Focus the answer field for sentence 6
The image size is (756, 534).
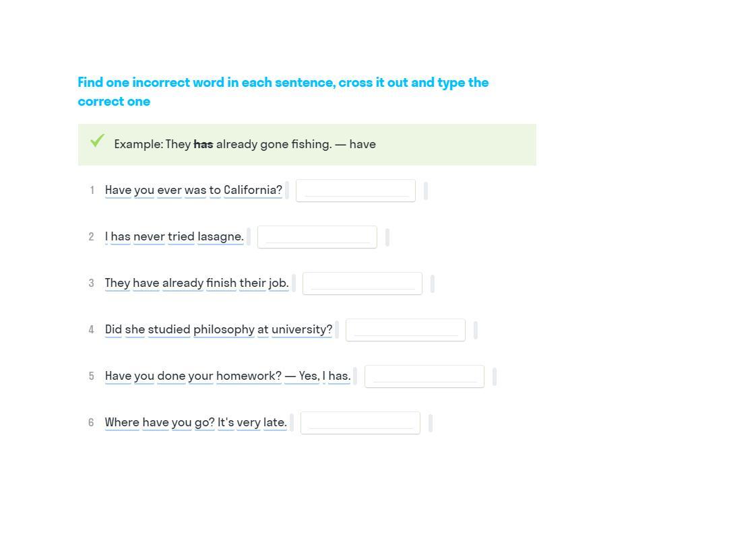coord(360,423)
